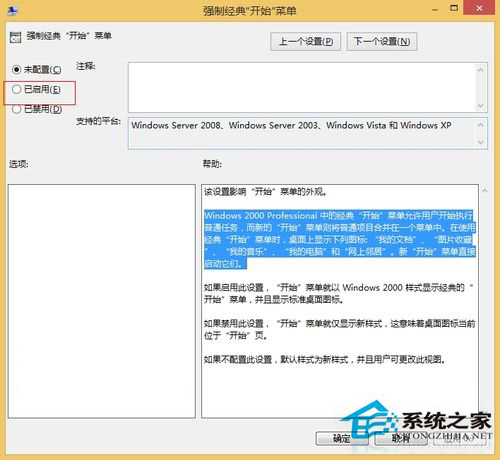Click the supported platform scroll up arrow
Viewport: 500px width, 460px height.
[x=480, y=125]
